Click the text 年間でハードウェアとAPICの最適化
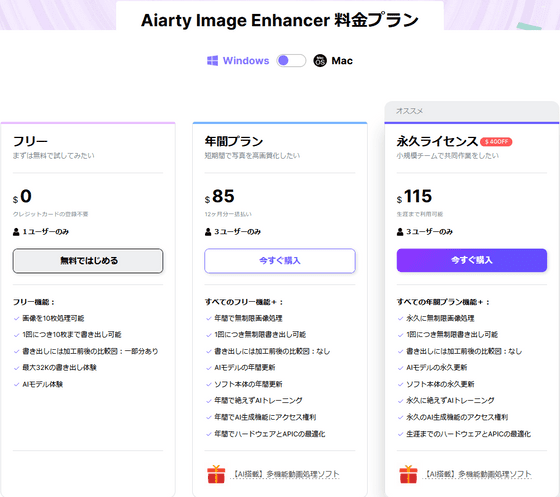The width and height of the screenshot is (560, 497). pos(270,434)
